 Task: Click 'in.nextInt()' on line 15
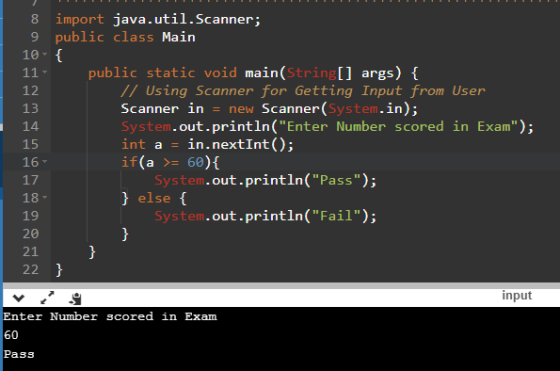[236, 145]
